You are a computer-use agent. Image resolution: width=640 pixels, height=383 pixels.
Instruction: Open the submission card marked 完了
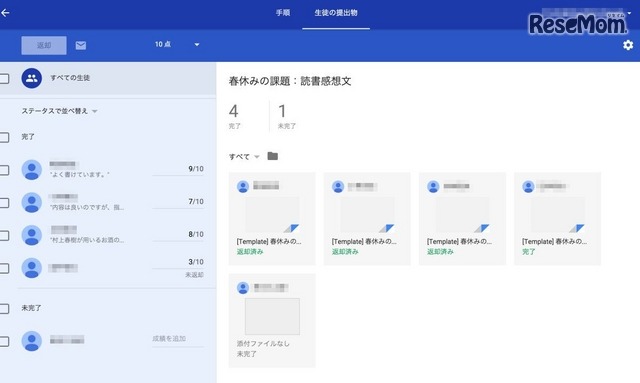(557, 219)
